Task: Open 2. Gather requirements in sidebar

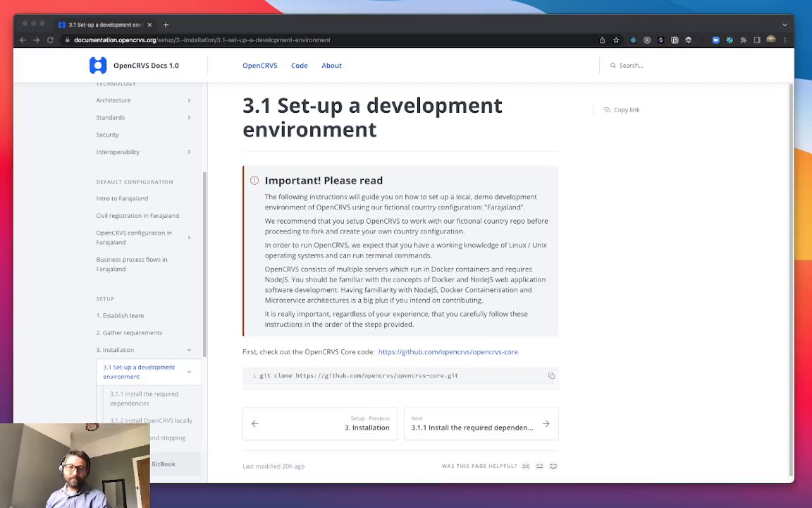Action: pos(129,333)
